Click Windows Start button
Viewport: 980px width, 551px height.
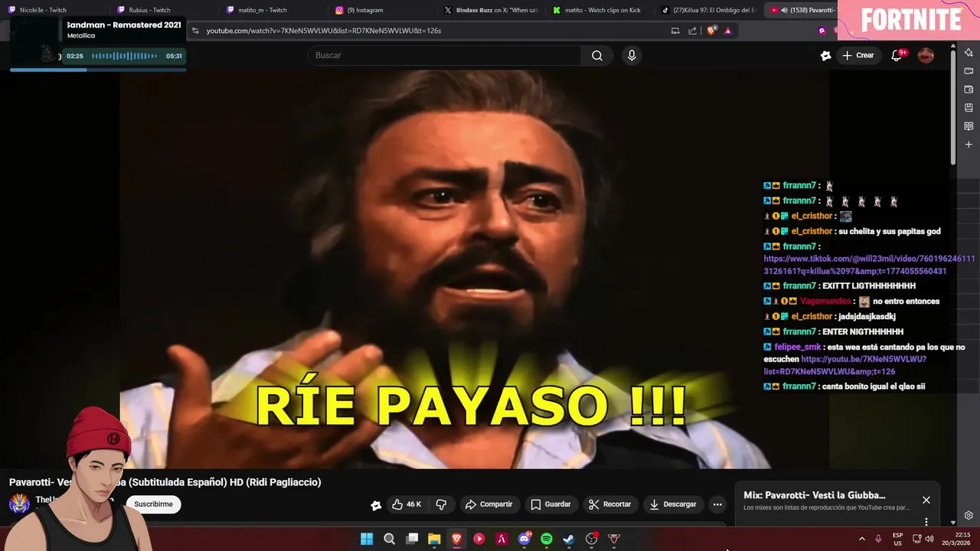[x=367, y=539]
